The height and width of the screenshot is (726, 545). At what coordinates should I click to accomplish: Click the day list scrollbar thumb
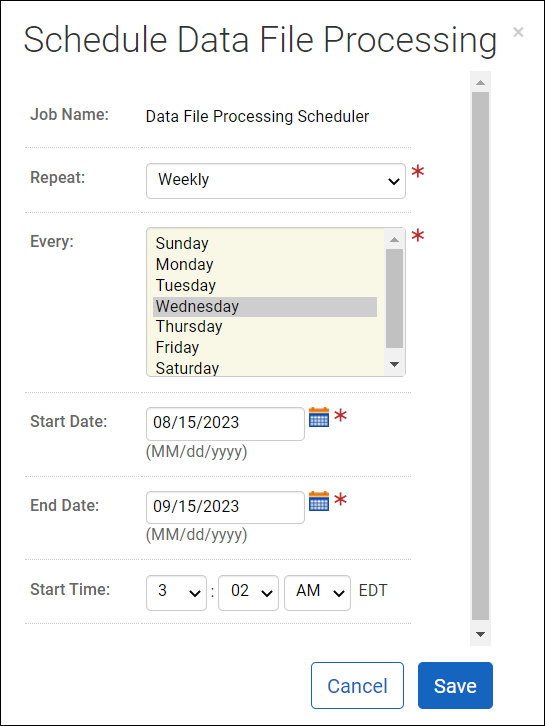pyautogui.click(x=395, y=298)
